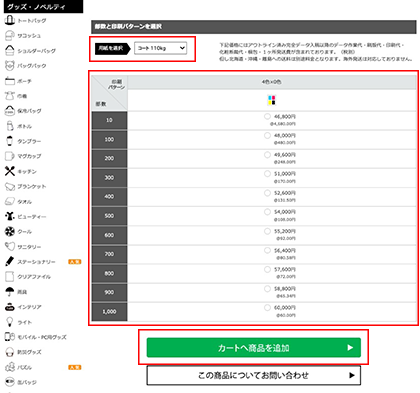Click the quantity cell 400
The height and width of the screenshot is (393, 420).
(x=109, y=197)
